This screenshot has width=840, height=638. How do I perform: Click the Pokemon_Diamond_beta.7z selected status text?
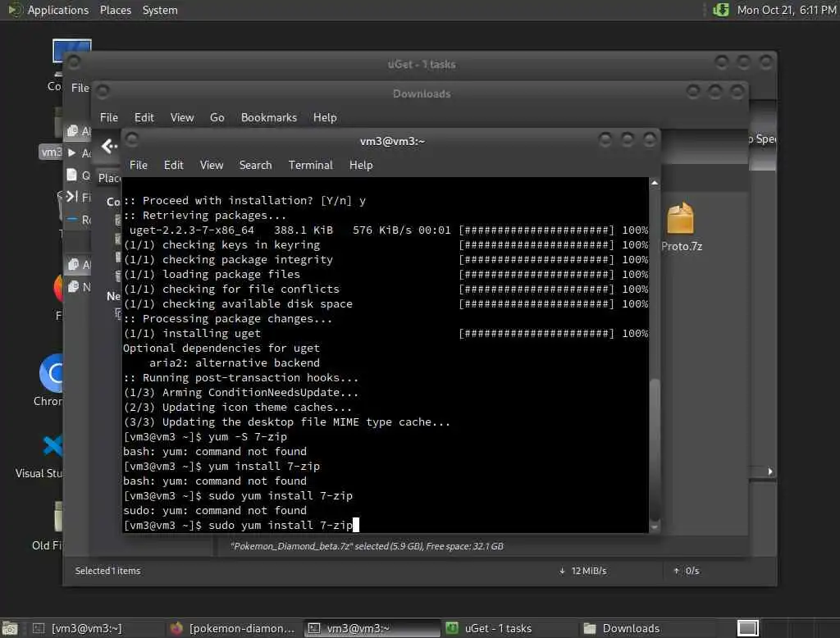(367, 546)
